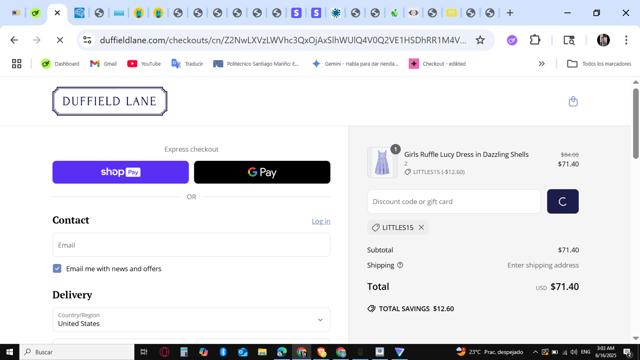
Task: Click the Duffield Lane logo
Action: [x=110, y=101]
